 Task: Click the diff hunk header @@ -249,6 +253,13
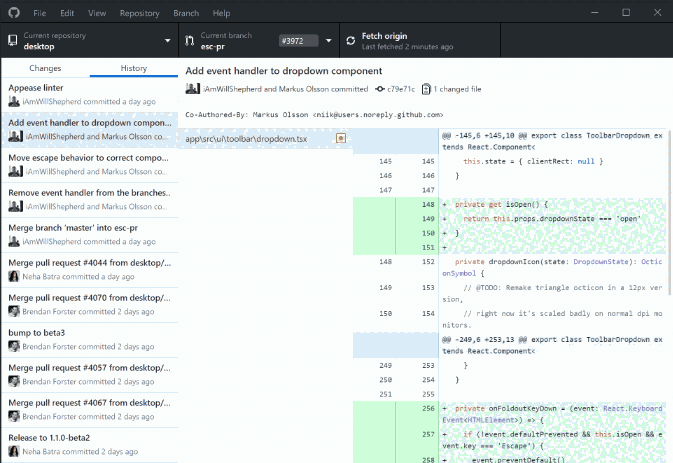coord(552,345)
